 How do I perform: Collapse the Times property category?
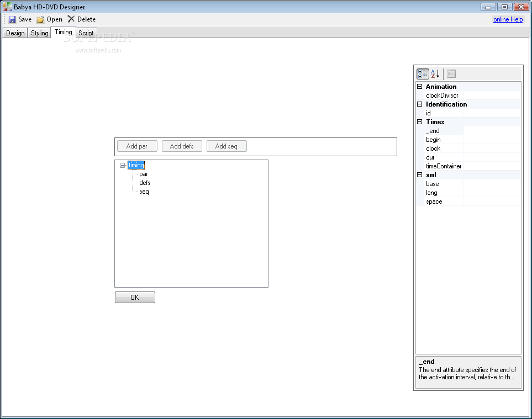(420, 121)
